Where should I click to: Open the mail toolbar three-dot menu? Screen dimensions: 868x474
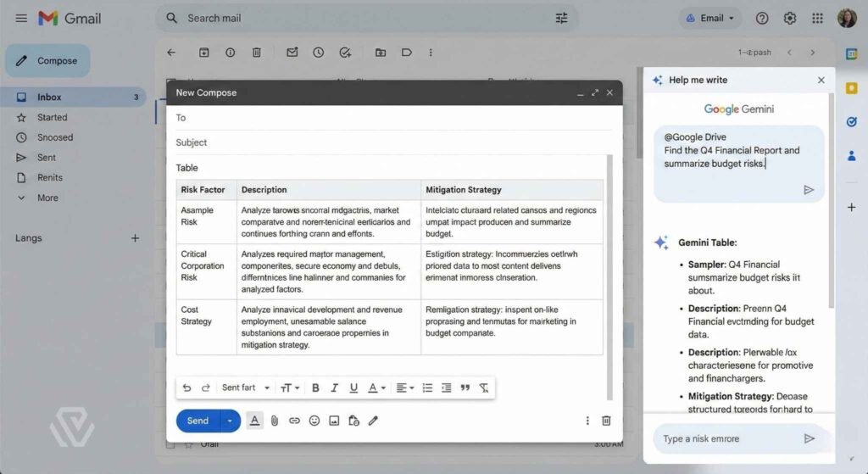click(431, 53)
